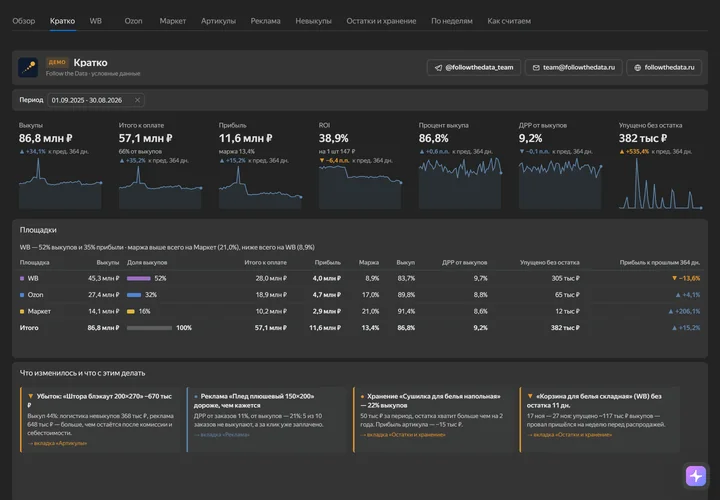Follow the «Артикулы» tab link in Убыток card
The image size is (720, 500).
tap(57, 443)
